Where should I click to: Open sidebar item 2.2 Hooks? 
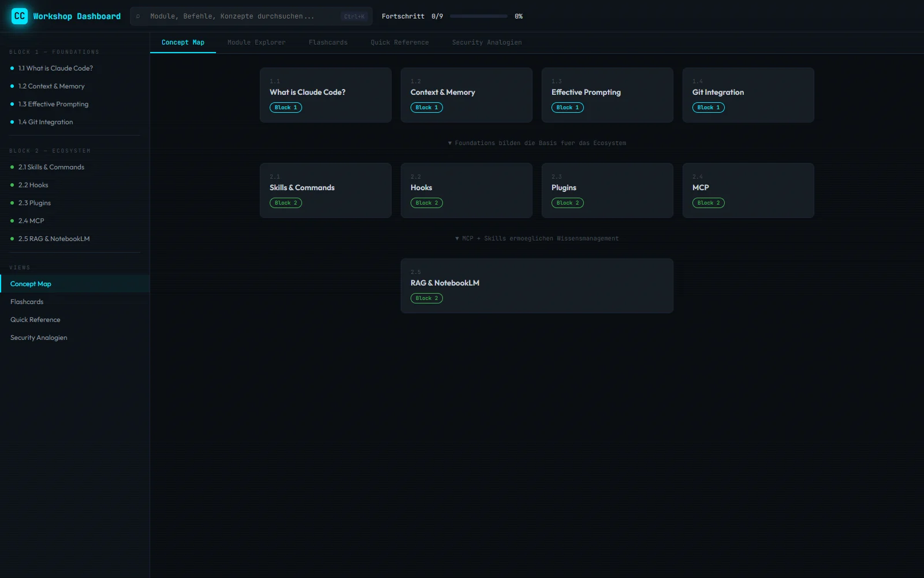point(75,185)
